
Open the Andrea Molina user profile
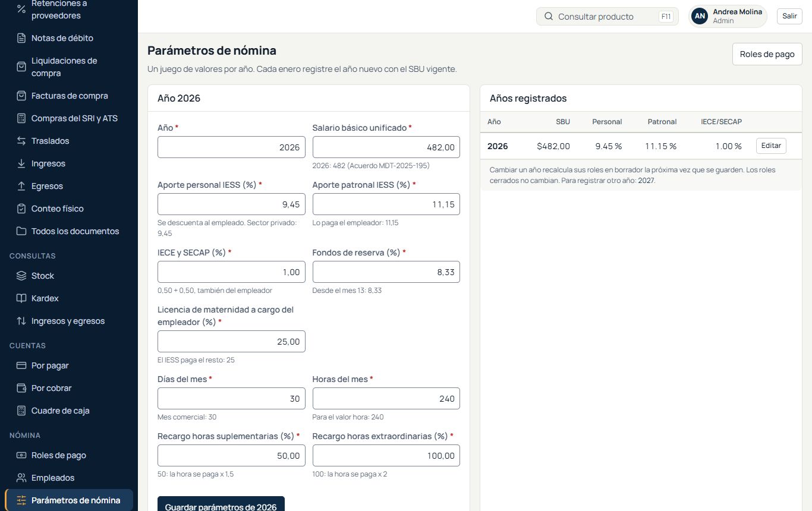[728, 16]
